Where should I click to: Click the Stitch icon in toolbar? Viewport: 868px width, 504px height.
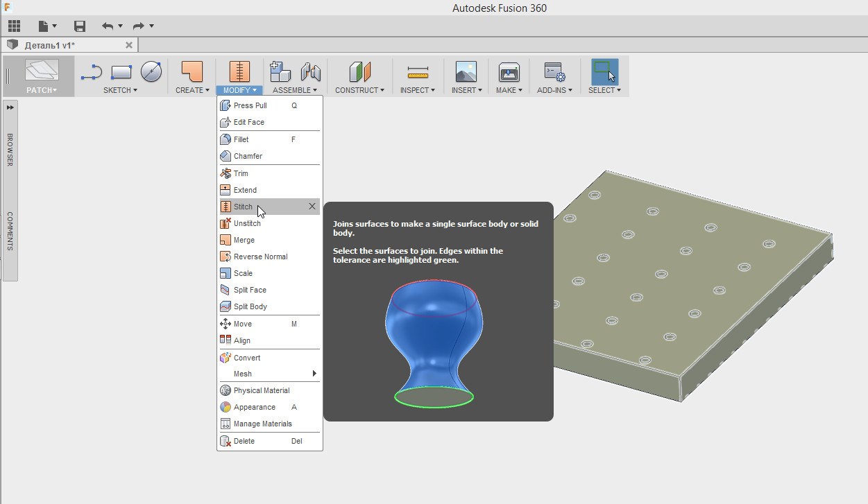[239, 71]
